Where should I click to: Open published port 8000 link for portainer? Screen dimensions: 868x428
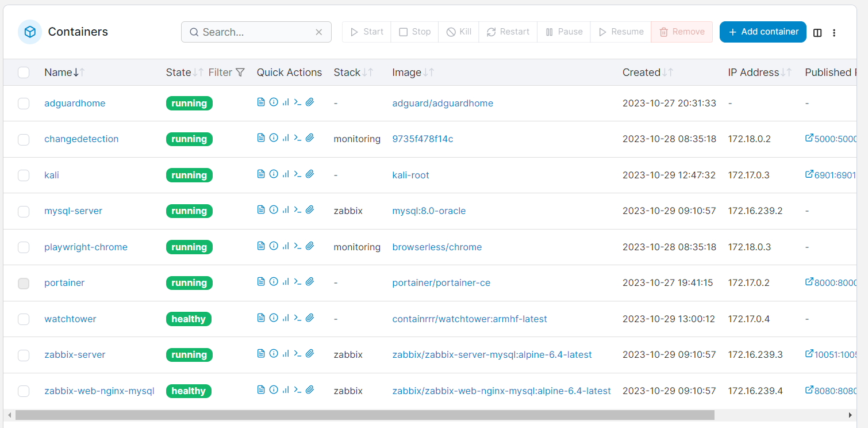coord(831,282)
